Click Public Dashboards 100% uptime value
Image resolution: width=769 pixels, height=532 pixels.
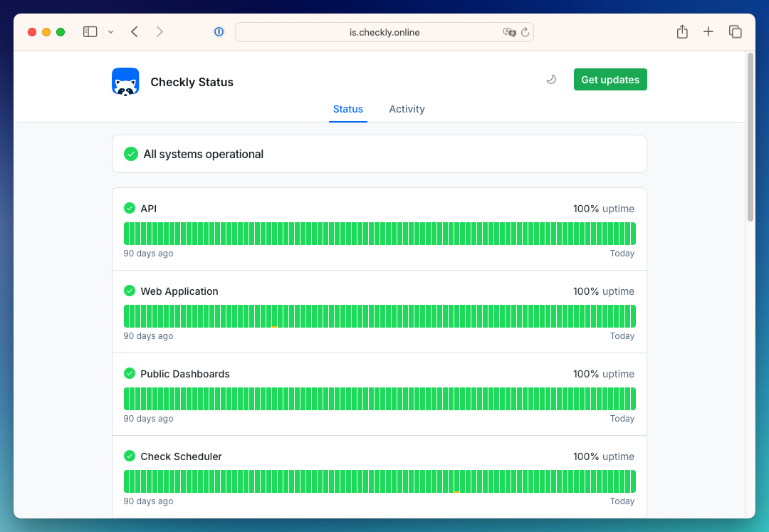(604, 374)
